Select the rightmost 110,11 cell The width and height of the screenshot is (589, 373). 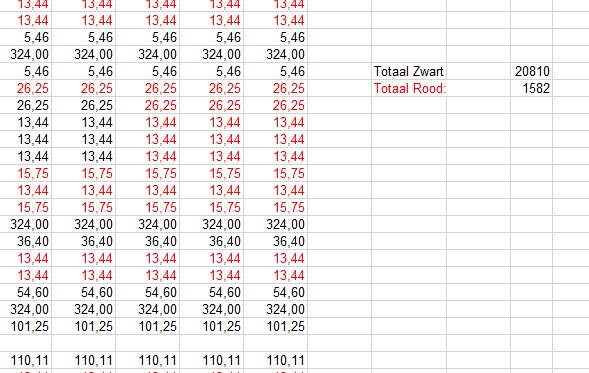coord(275,361)
